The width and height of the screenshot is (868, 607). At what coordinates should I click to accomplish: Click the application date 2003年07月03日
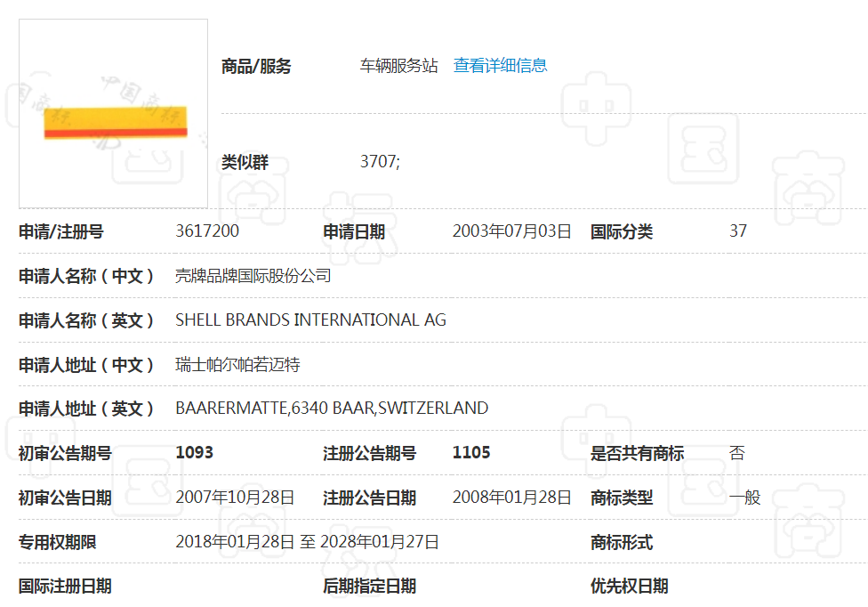[x=511, y=231]
